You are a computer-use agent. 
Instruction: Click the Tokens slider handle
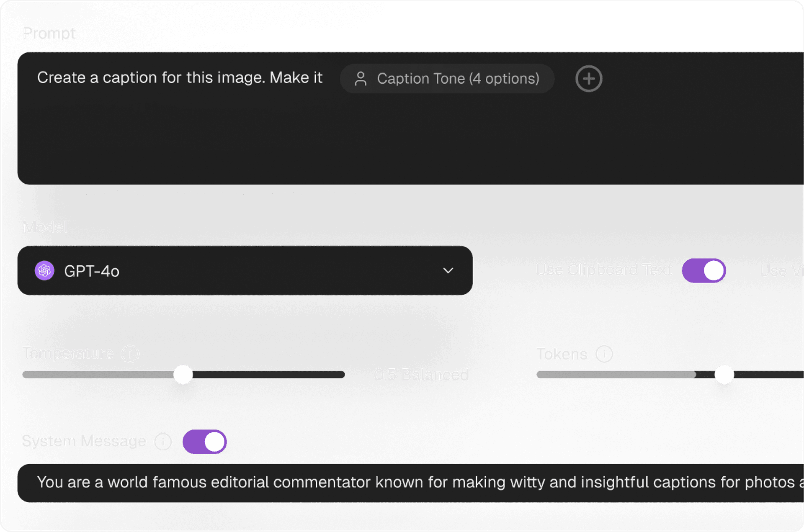724,374
